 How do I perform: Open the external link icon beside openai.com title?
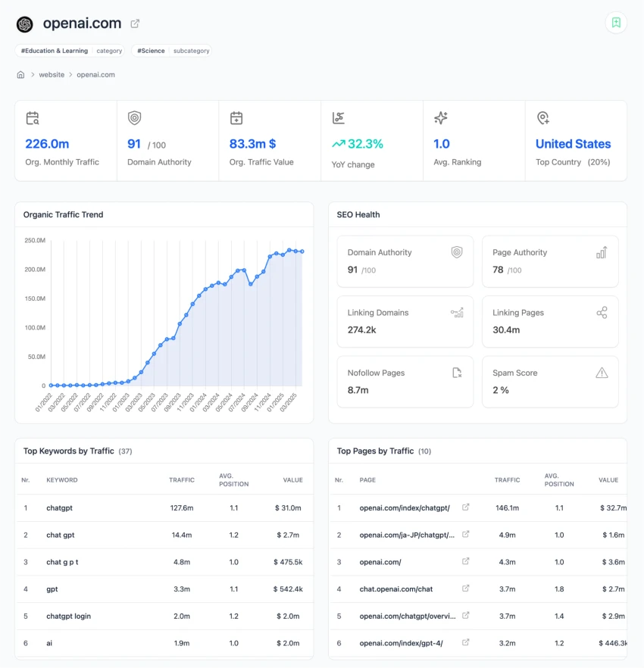135,23
